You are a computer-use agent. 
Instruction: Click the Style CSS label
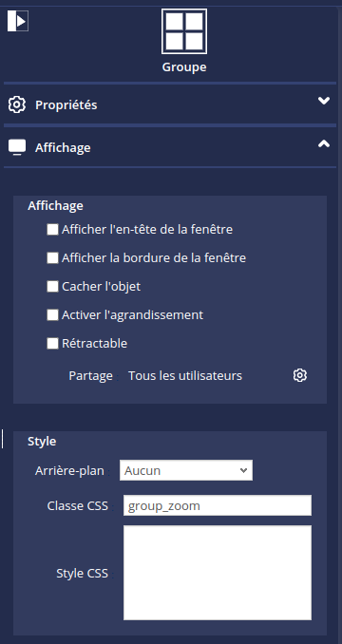click(x=82, y=573)
